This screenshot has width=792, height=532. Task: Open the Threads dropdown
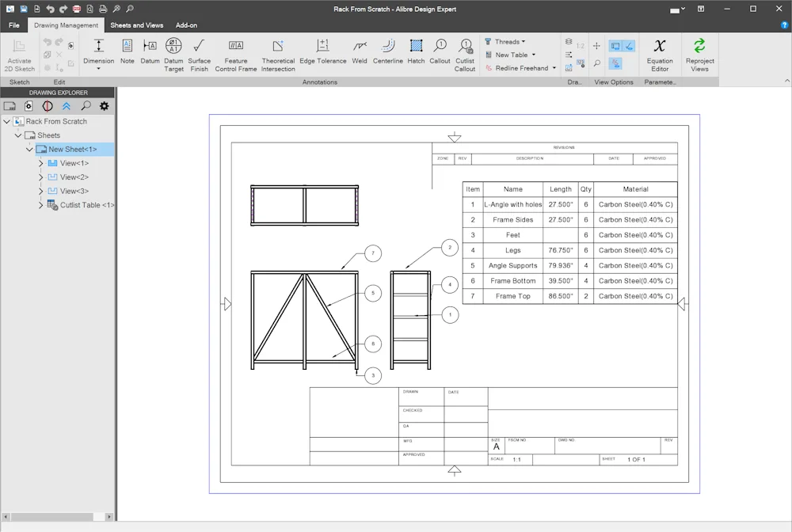click(x=505, y=42)
